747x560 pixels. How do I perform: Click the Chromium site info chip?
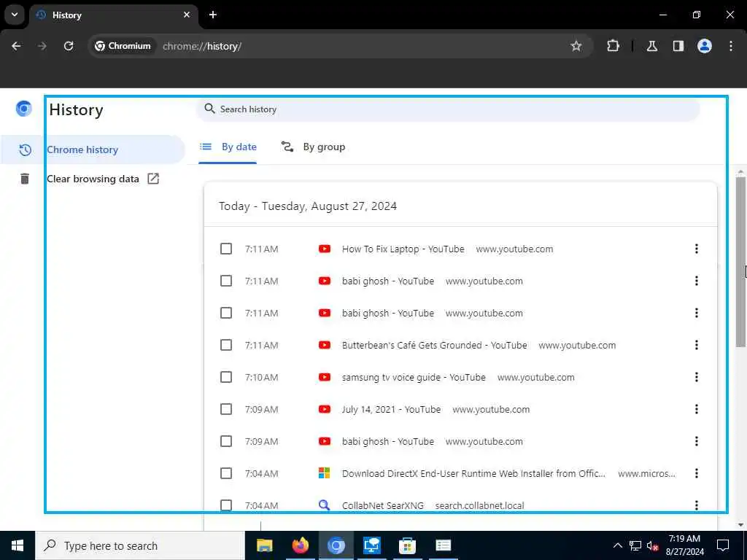click(123, 46)
